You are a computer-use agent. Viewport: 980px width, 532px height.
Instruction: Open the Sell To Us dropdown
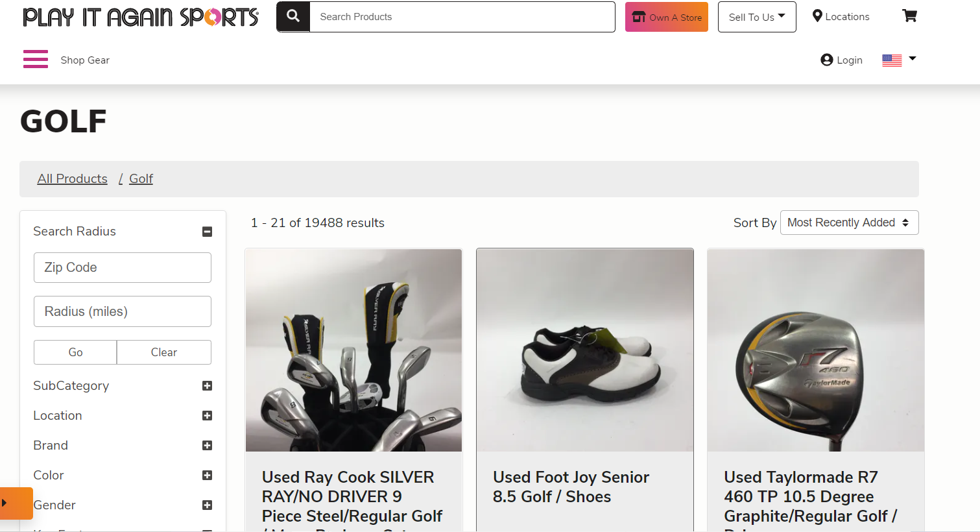[756, 17]
